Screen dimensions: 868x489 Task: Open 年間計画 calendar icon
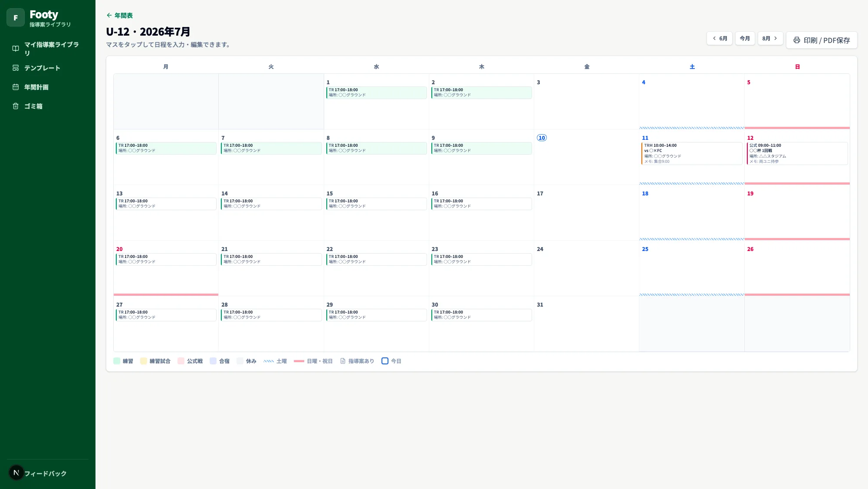[x=16, y=87]
